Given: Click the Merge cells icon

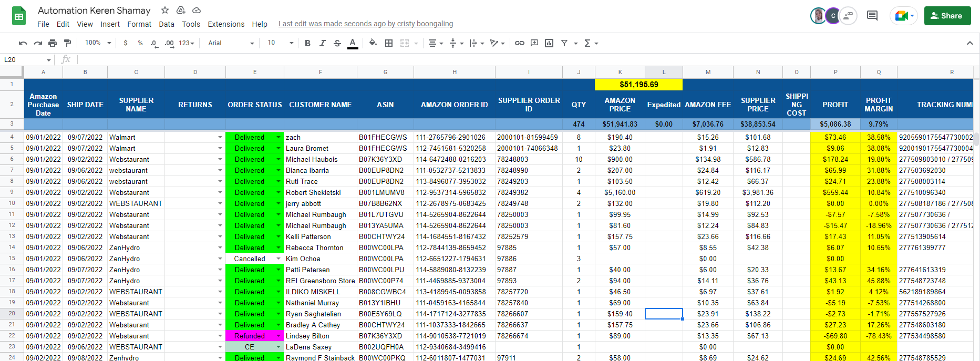Looking at the screenshot, I should [x=405, y=43].
